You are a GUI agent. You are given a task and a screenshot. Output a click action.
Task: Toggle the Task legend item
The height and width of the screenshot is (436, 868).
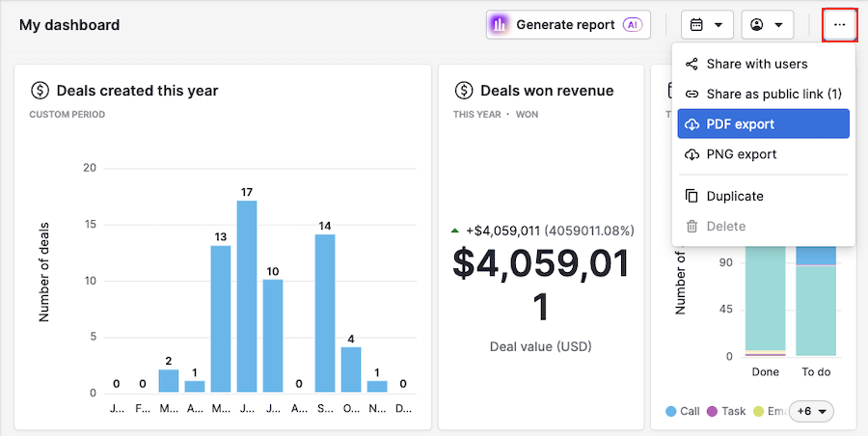coord(726,412)
